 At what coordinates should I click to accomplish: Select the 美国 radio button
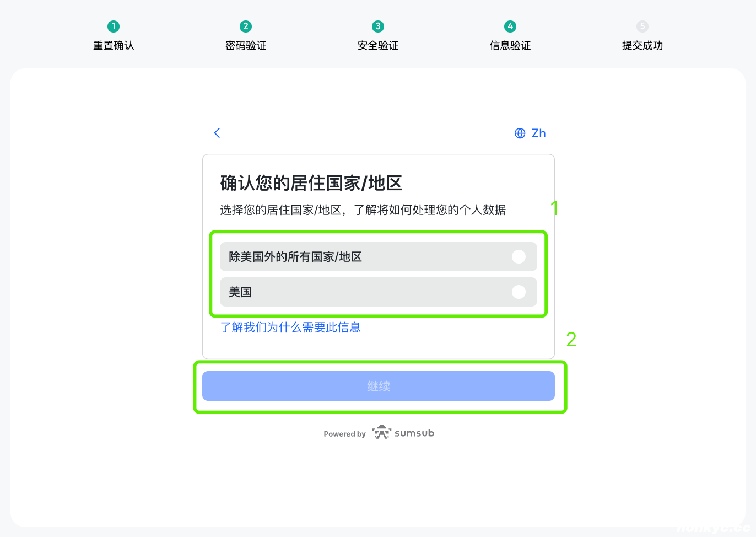pos(519,292)
